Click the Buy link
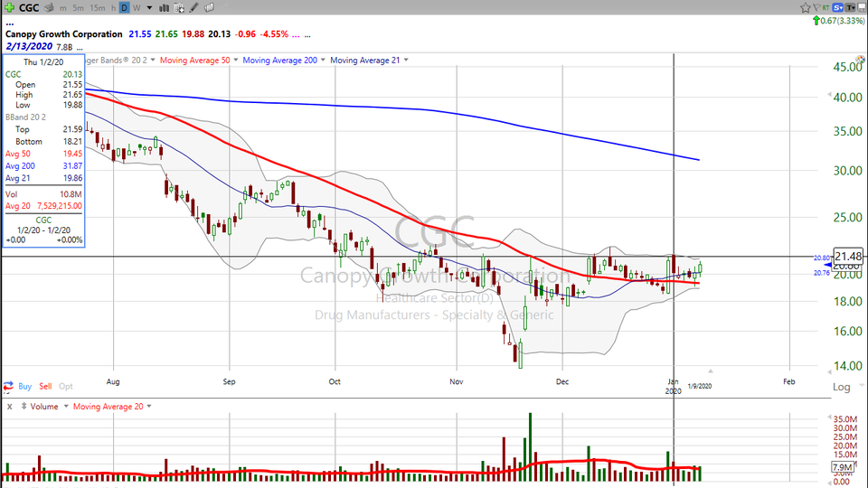The width and height of the screenshot is (868, 488). (x=25, y=386)
